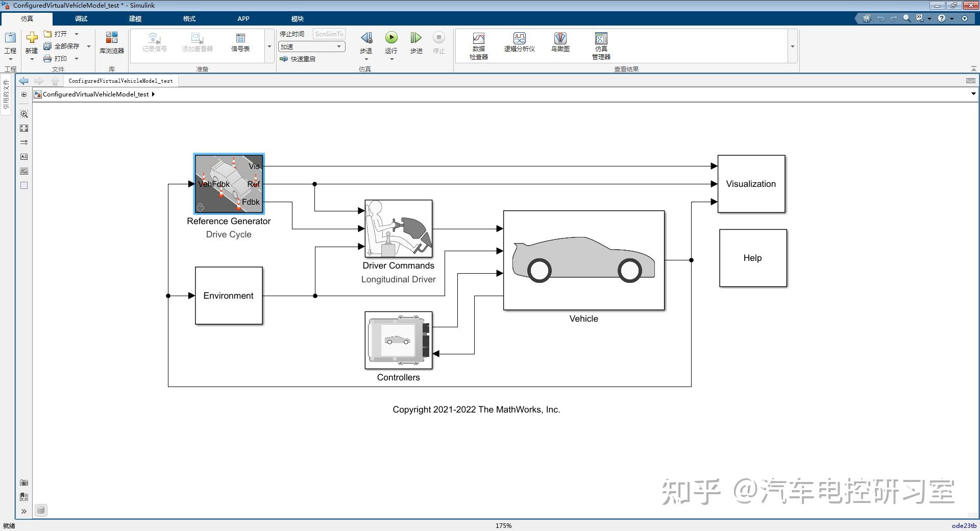Click the ConfiguredVirtualVehicleModel_test breadcrumb link
Image resolution: width=980 pixels, height=531 pixels.
point(96,94)
